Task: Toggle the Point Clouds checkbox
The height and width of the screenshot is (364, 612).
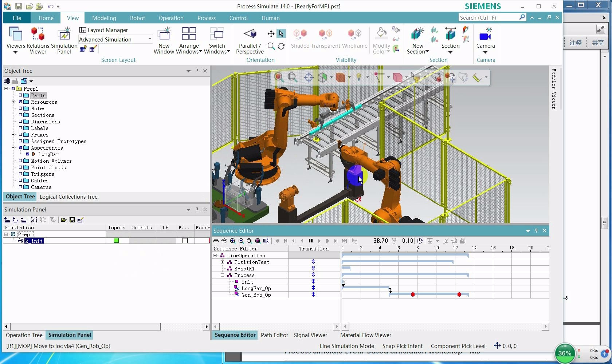Action: (x=21, y=167)
